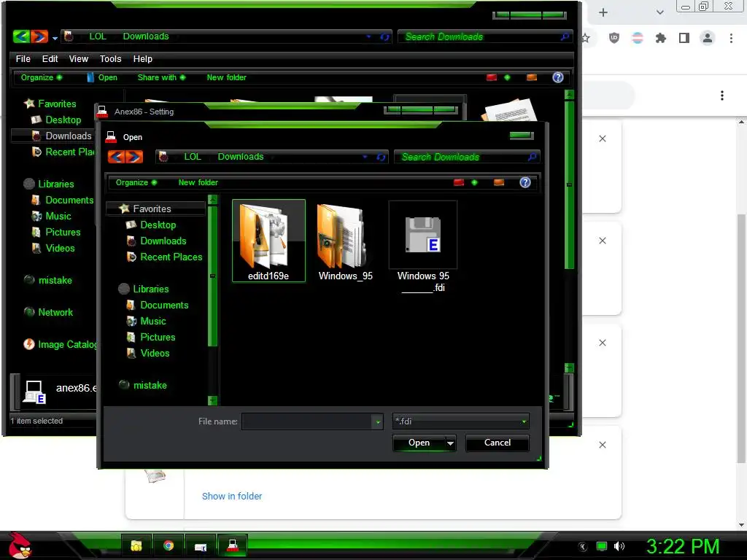The width and height of the screenshot is (747, 560).
Task: Open the Tools menu in Explorer window
Action: (111, 59)
